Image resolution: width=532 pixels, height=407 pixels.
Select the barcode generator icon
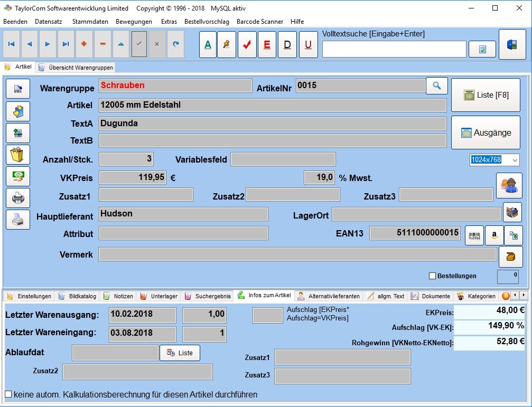click(x=474, y=235)
